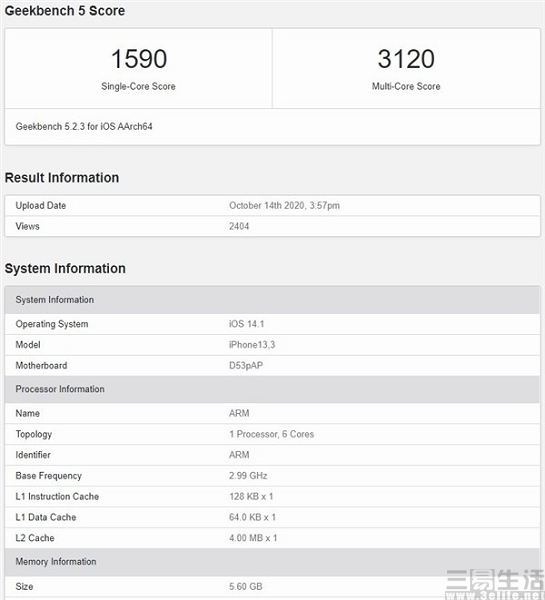Select the ARM value in Identifier row
The width and height of the screenshot is (545, 600).
pos(239,455)
